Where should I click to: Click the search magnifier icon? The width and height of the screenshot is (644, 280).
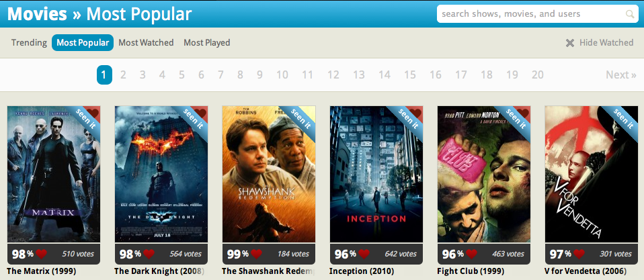click(x=630, y=14)
